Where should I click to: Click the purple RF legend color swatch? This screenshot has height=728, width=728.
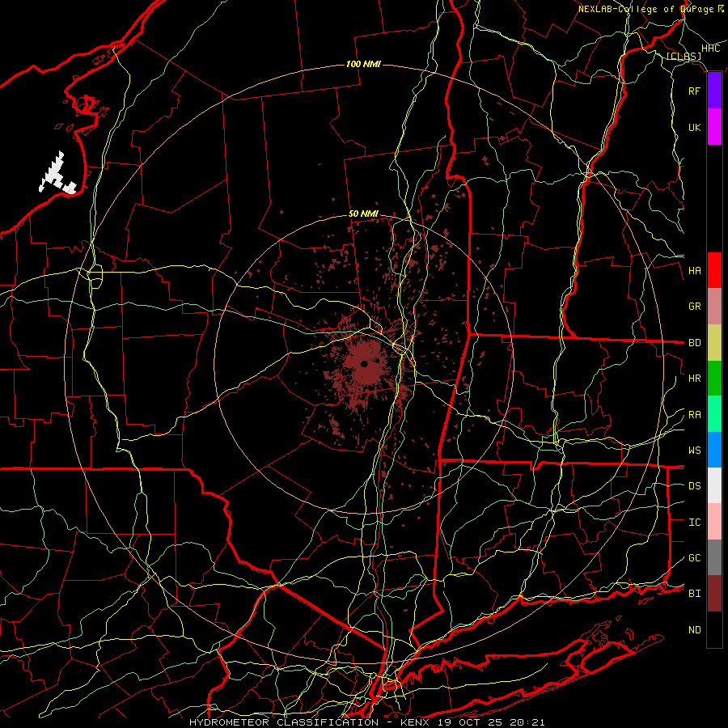tap(714, 91)
